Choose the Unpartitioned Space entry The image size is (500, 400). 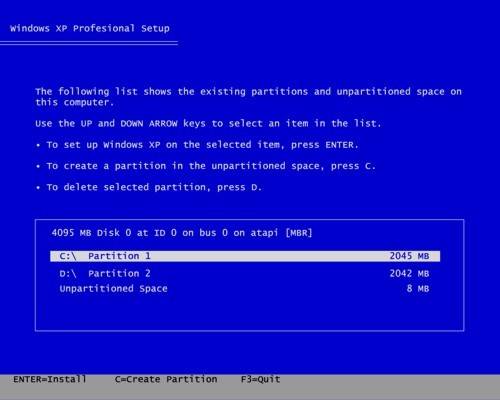coord(244,289)
